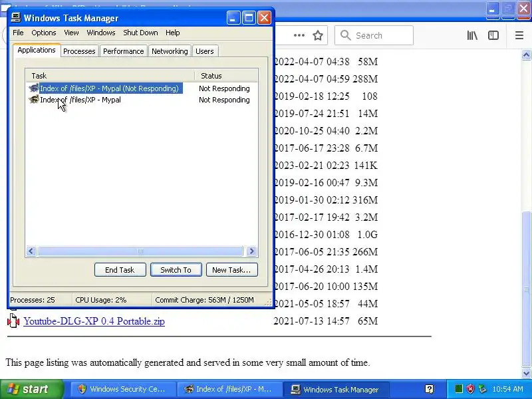Bookmark the page with the star icon
The image size is (532, 399).
(x=318, y=35)
